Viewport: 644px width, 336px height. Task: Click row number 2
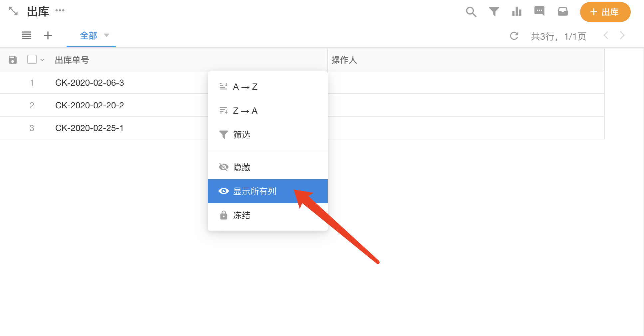[32, 105]
